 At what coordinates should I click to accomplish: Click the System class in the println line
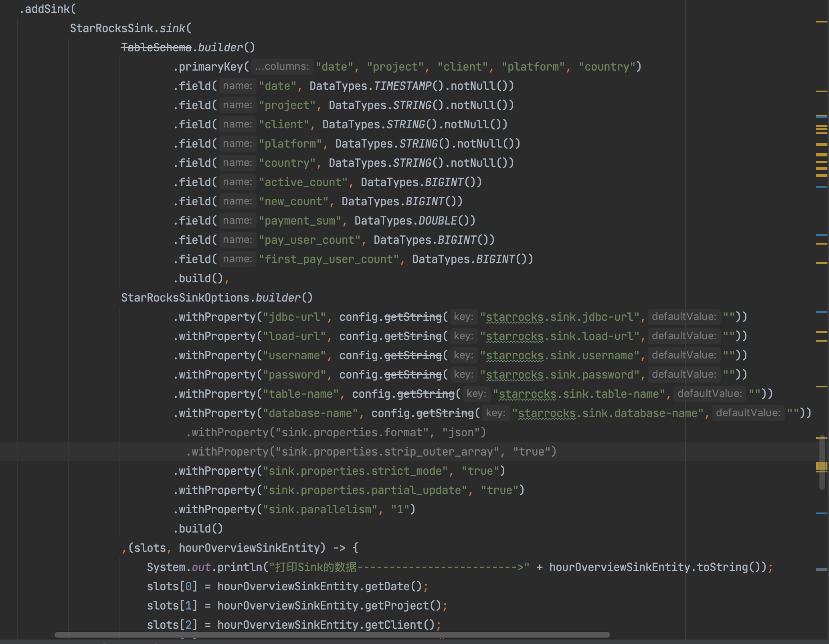166,567
